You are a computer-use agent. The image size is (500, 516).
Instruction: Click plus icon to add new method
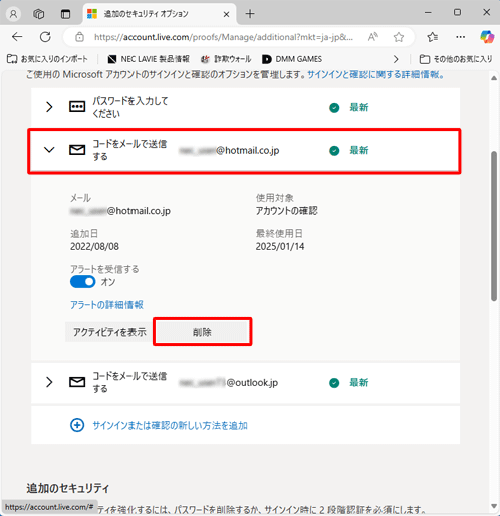coord(77,425)
